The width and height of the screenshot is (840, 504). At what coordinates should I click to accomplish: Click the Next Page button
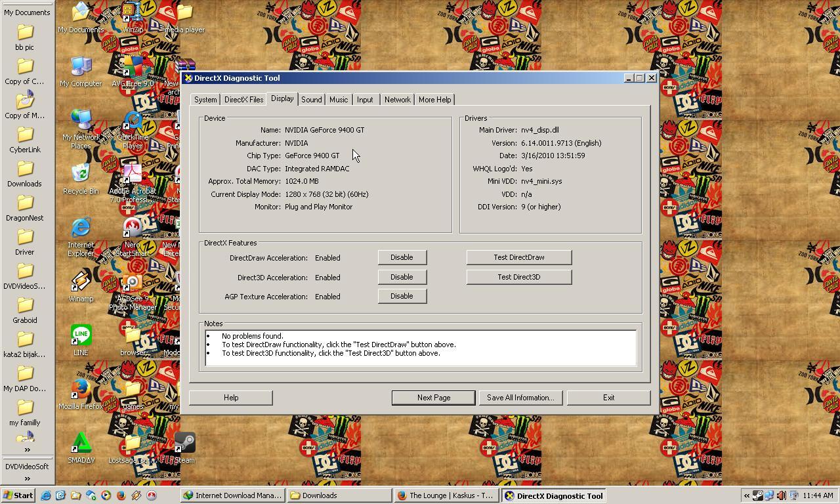433,398
